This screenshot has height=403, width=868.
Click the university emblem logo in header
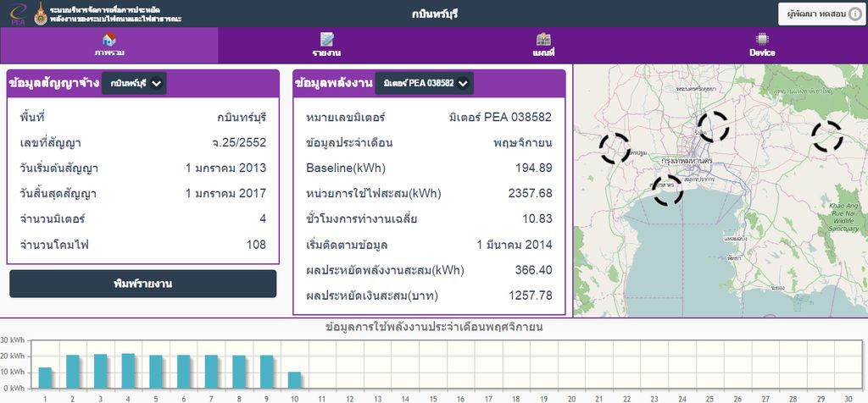click(41, 14)
